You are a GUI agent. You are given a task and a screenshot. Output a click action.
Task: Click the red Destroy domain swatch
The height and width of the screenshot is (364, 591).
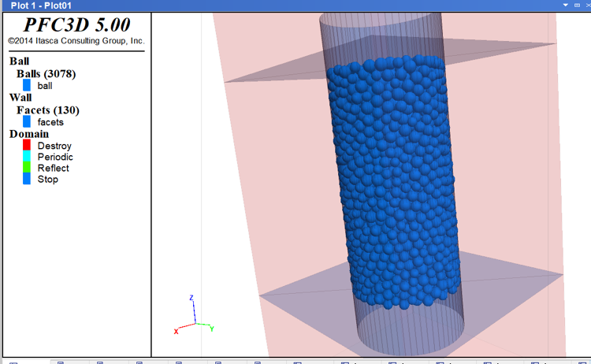click(x=27, y=146)
